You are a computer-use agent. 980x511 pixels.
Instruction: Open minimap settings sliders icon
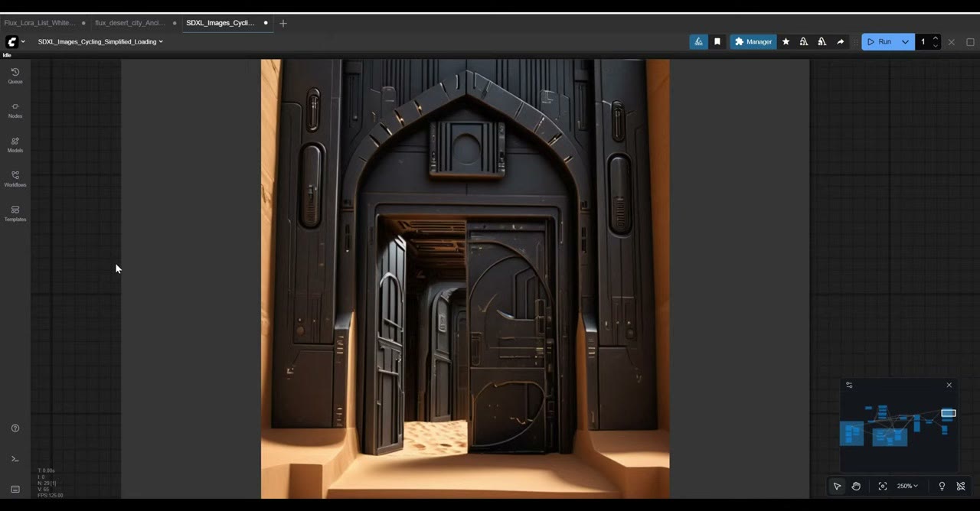coord(849,385)
